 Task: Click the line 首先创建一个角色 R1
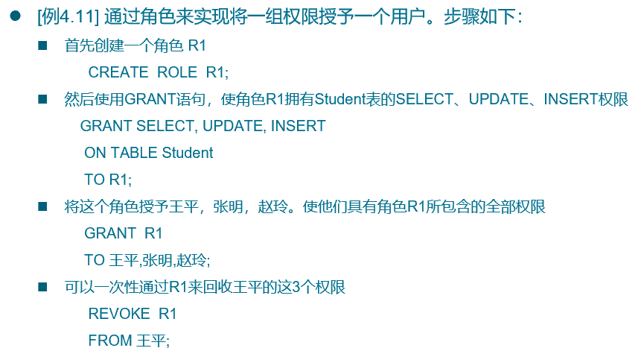click(136, 46)
